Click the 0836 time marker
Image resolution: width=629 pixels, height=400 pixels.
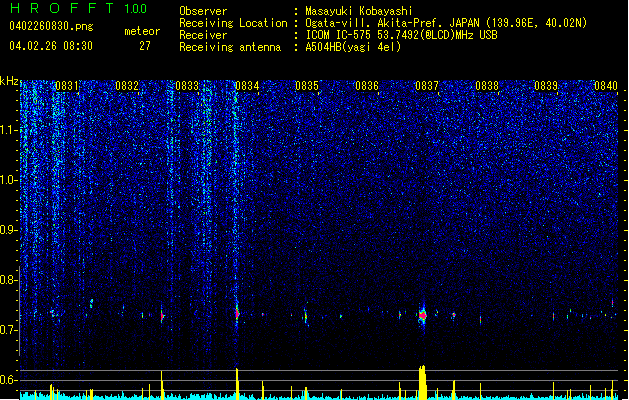367,86
